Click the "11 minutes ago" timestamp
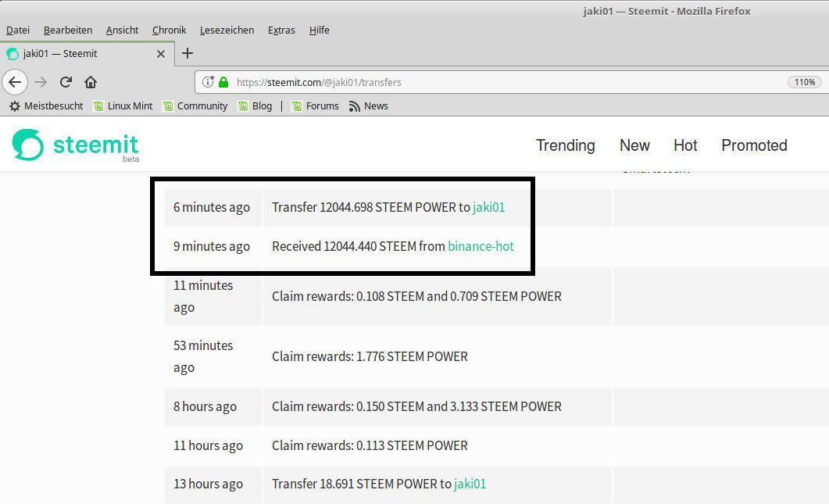Viewport: 829px width, 504px height. click(203, 296)
